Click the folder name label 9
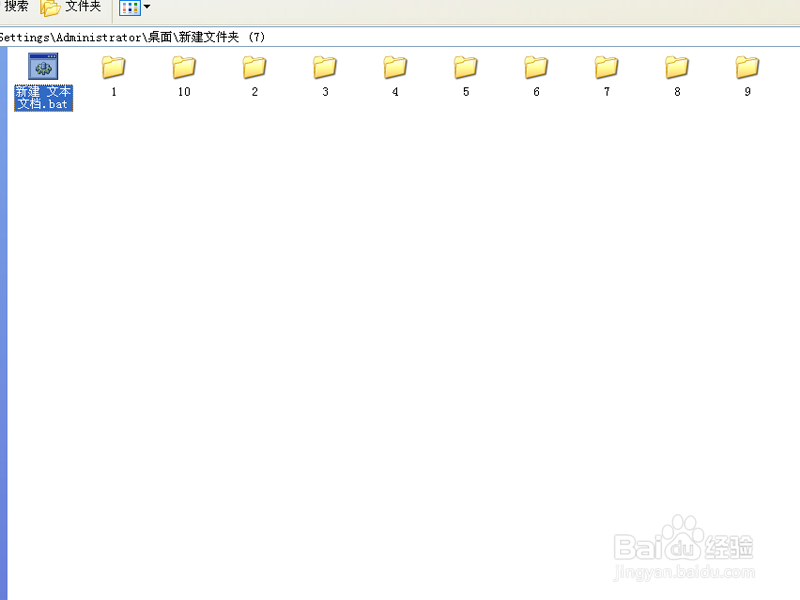The width and height of the screenshot is (800, 600). [747, 92]
